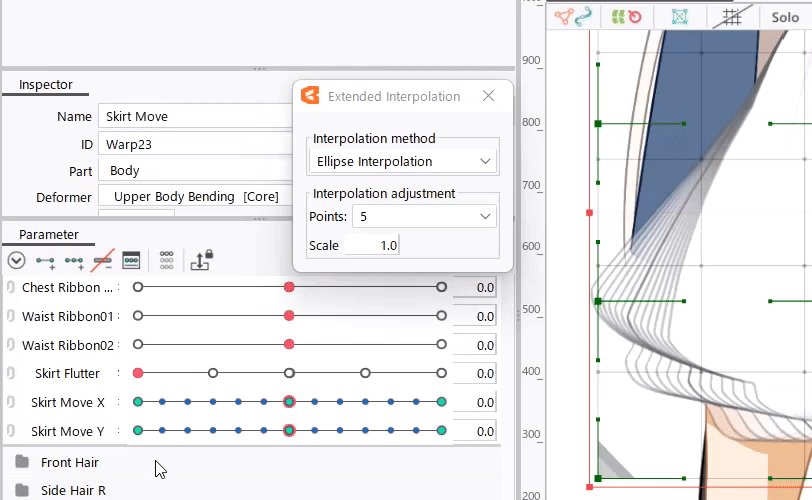Click the teal warp deformer icon in canvas toolbar
Viewport: 812px width, 500px height.
point(679,17)
